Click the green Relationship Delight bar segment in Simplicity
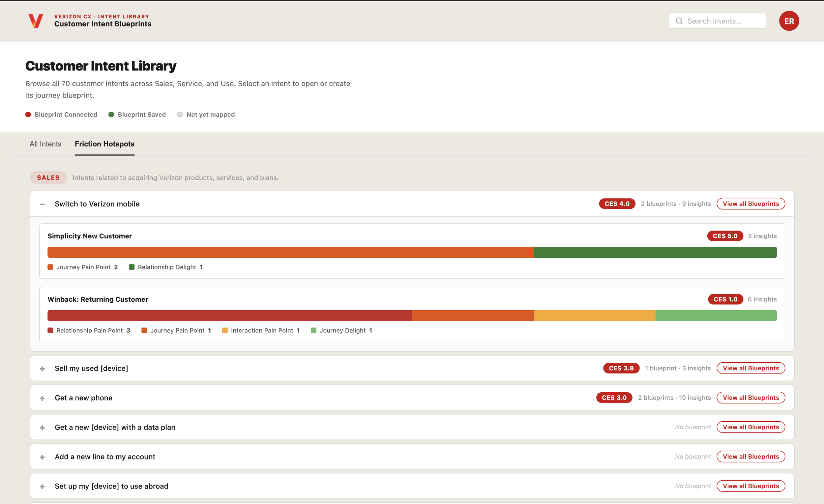This screenshot has height=504, width=824. pos(655,252)
